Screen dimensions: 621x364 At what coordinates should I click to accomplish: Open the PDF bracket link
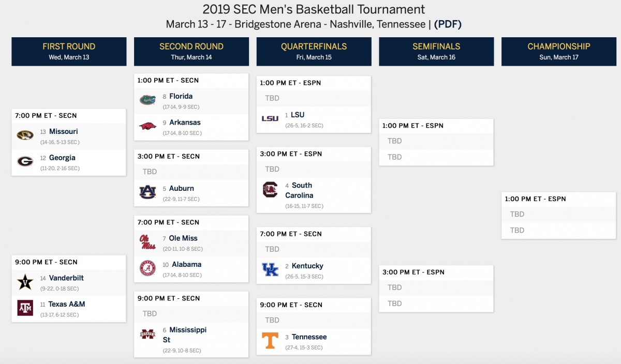(448, 24)
